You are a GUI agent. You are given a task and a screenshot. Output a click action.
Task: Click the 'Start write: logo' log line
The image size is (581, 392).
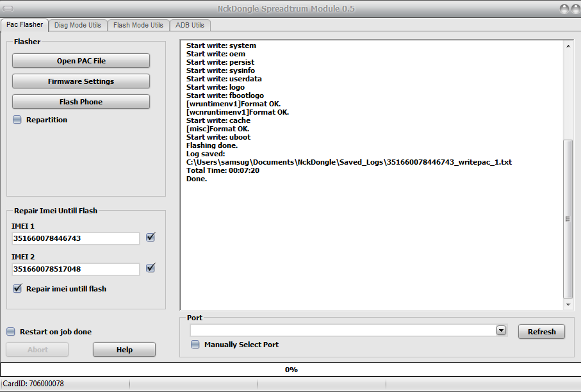215,87
